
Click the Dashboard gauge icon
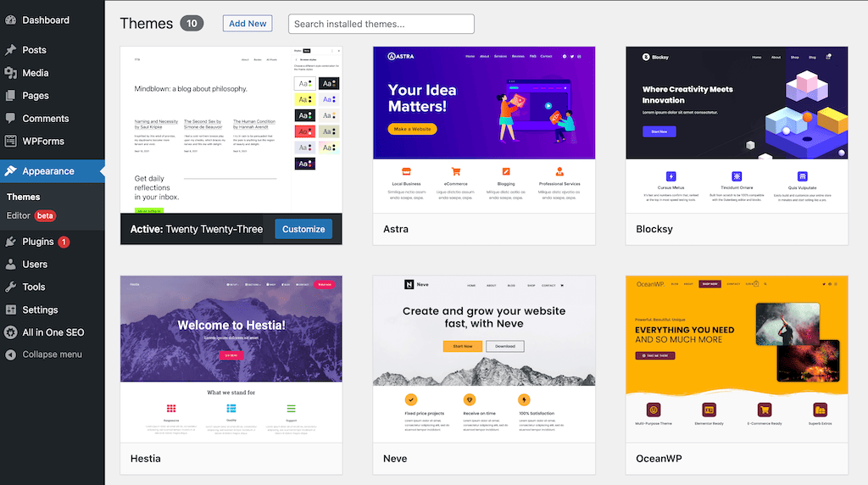click(10, 20)
